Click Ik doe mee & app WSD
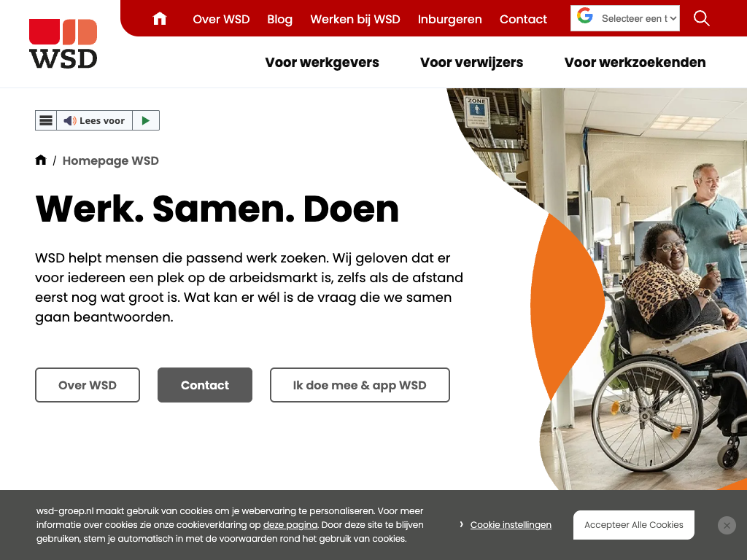 click(360, 385)
